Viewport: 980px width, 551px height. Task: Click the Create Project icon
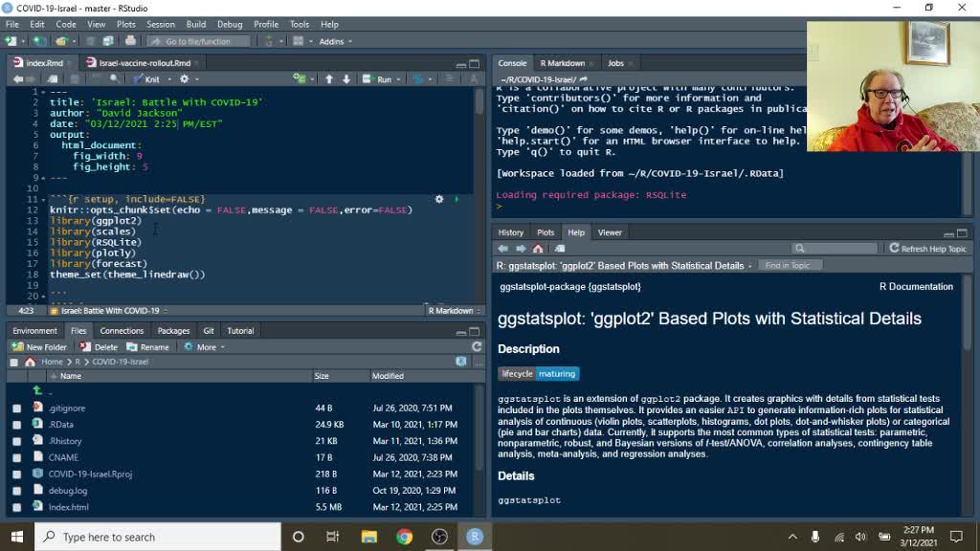(x=39, y=41)
